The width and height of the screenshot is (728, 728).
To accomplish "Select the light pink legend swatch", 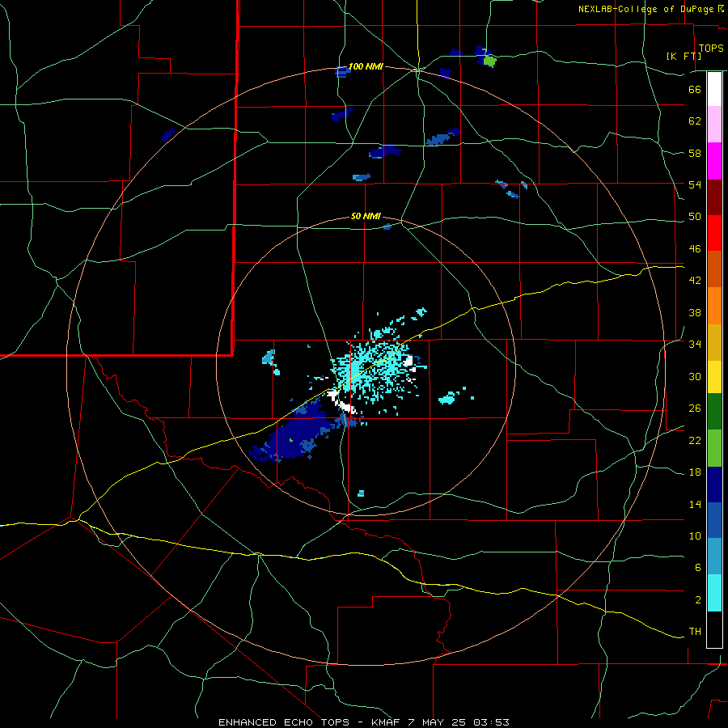I will click(714, 125).
